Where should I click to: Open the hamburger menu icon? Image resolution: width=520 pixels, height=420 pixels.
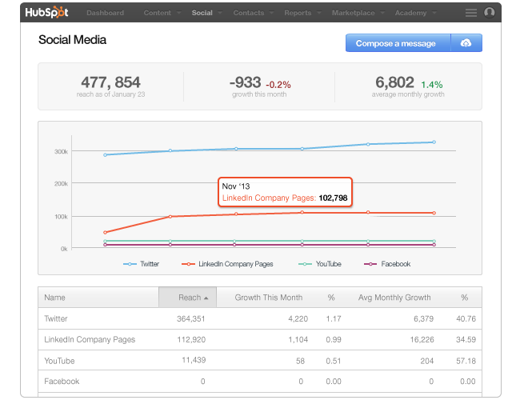pos(471,13)
